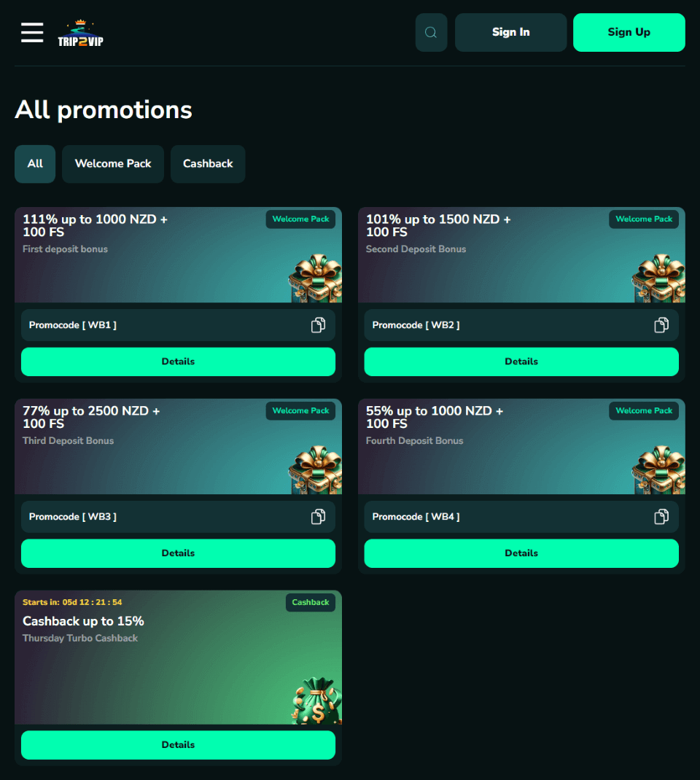Copy promocode WB3 to clipboard

[318, 516]
